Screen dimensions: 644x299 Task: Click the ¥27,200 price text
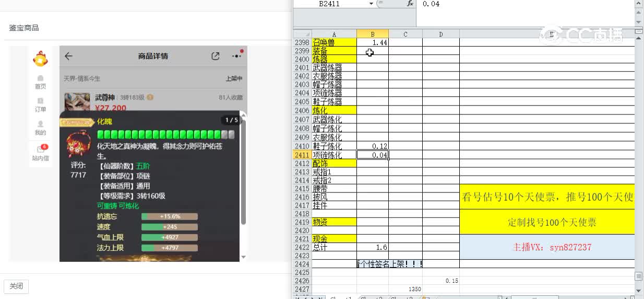pos(111,108)
